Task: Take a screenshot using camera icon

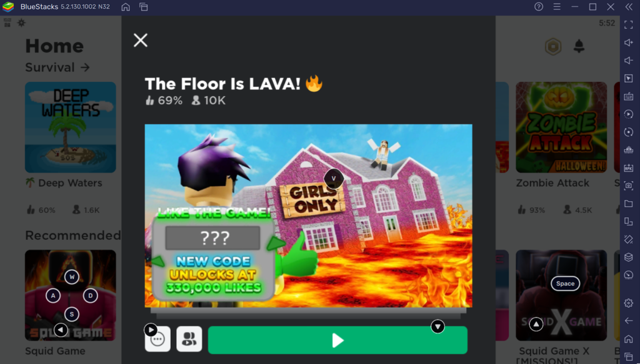Action: (629, 185)
